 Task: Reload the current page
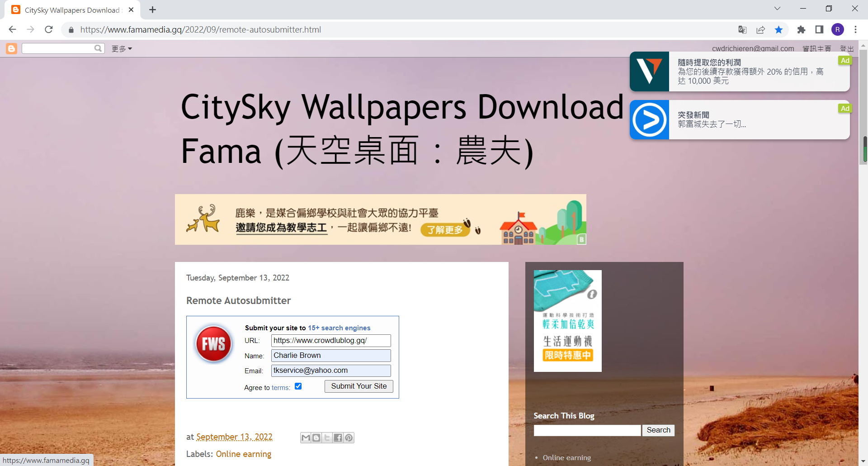49,29
